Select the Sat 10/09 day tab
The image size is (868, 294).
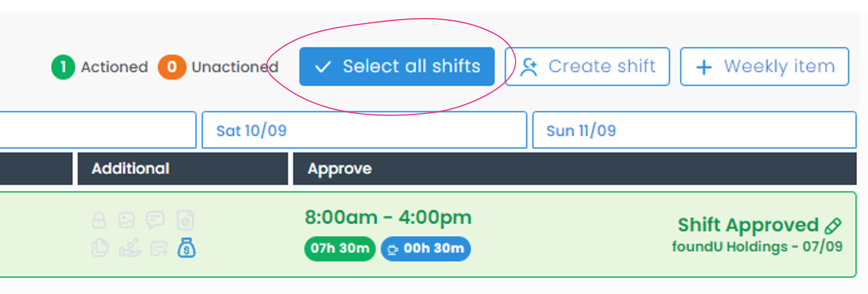click(x=364, y=130)
